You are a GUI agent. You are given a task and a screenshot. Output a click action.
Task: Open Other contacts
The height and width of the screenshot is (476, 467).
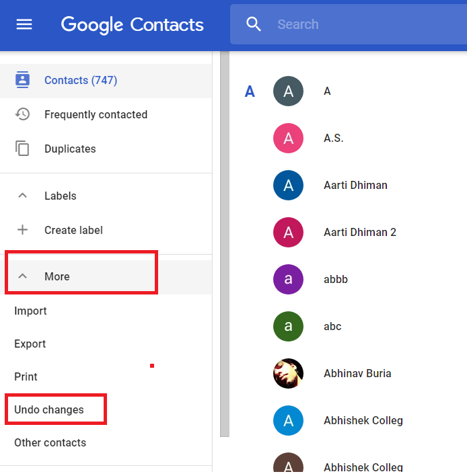coord(50,442)
